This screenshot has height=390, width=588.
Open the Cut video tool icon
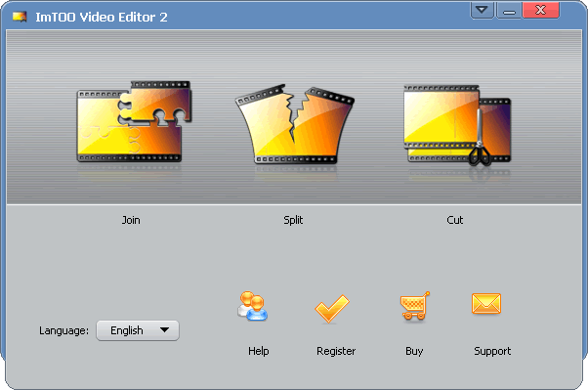pyautogui.click(x=457, y=125)
